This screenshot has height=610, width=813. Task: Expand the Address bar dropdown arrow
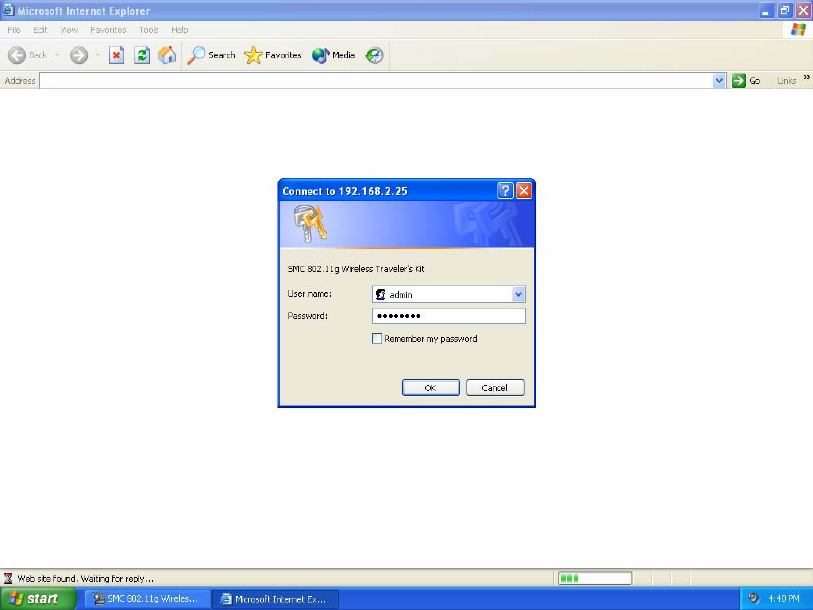(x=719, y=80)
